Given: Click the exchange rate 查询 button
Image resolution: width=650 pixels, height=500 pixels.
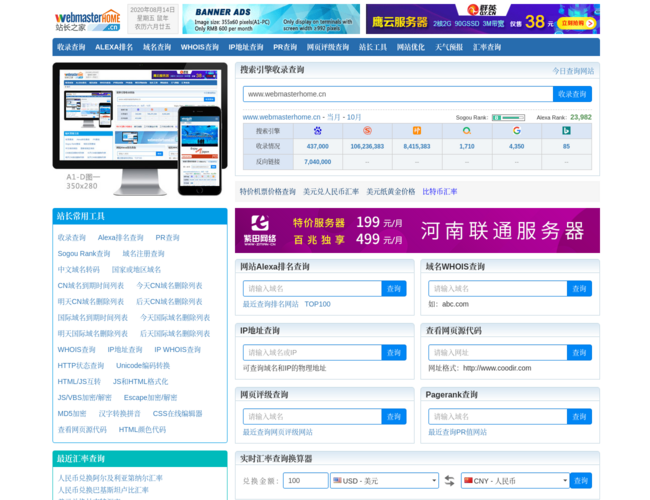Looking at the screenshot, I should coord(581,481).
